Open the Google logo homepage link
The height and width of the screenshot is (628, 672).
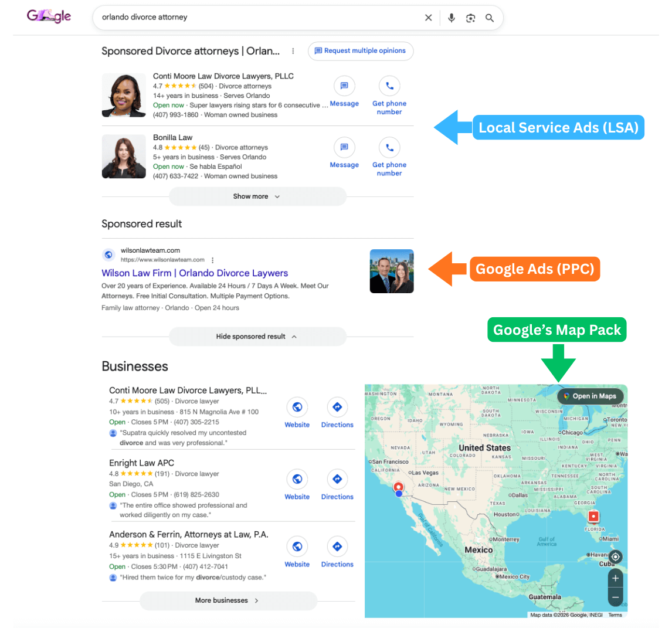(49, 16)
